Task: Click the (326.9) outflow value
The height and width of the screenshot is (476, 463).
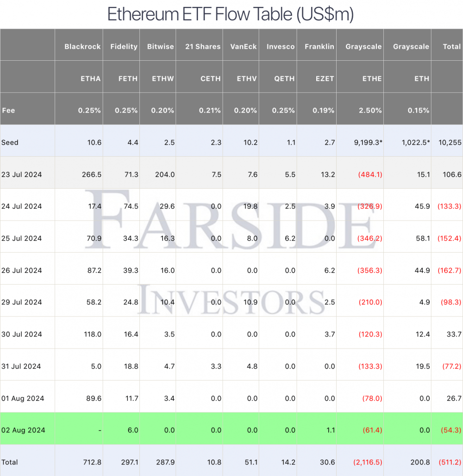Action: pyautogui.click(x=370, y=206)
